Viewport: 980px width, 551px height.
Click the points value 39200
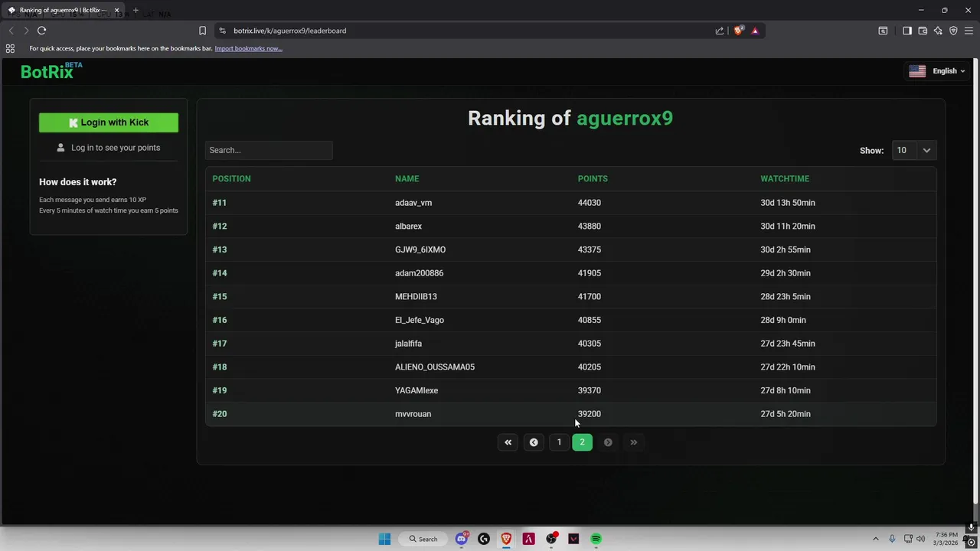click(589, 414)
